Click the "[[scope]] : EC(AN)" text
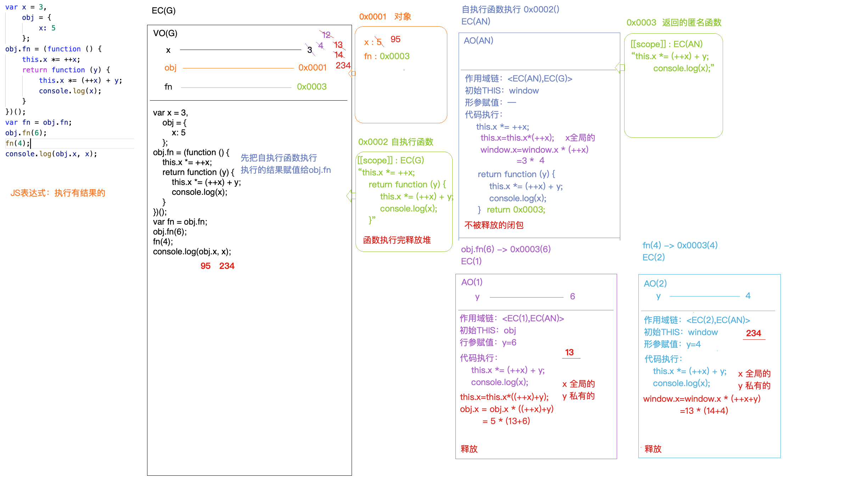 click(x=666, y=44)
